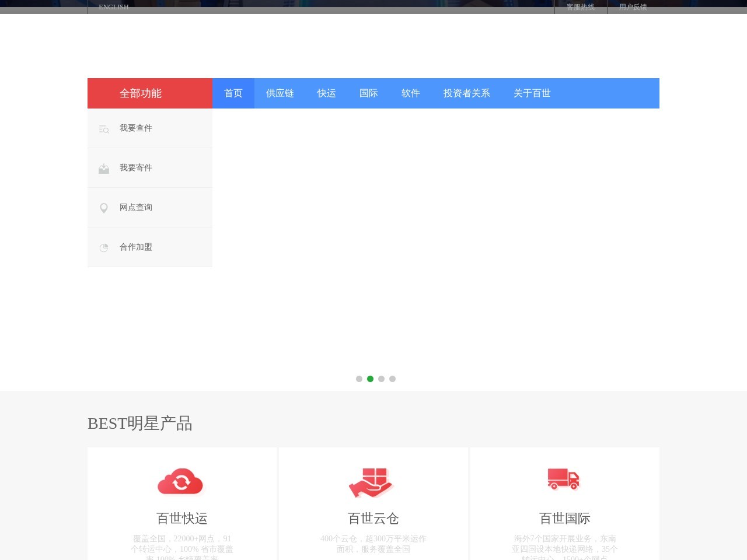
Task: Expand the 关于百世 dropdown menu
Action: tap(532, 93)
